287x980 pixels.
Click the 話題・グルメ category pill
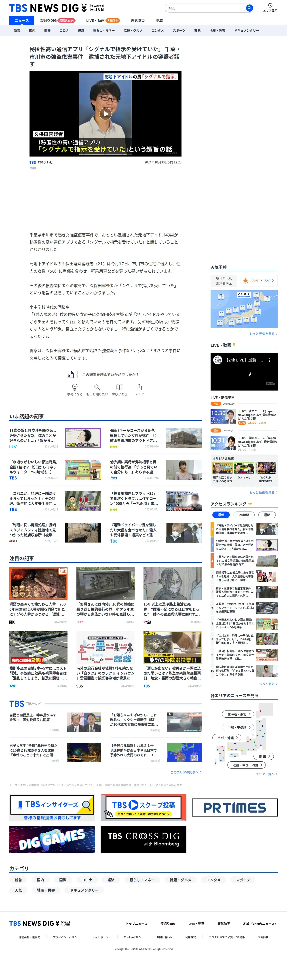(180, 880)
